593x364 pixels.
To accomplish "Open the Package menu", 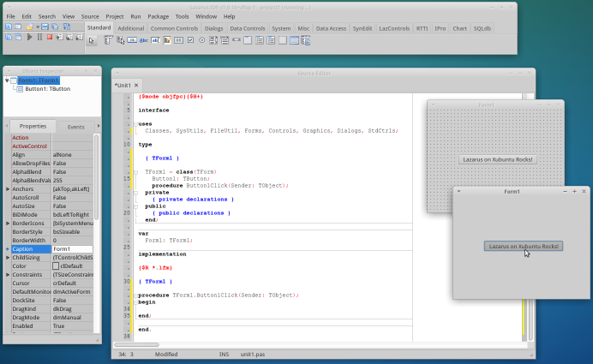I will click(x=158, y=16).
